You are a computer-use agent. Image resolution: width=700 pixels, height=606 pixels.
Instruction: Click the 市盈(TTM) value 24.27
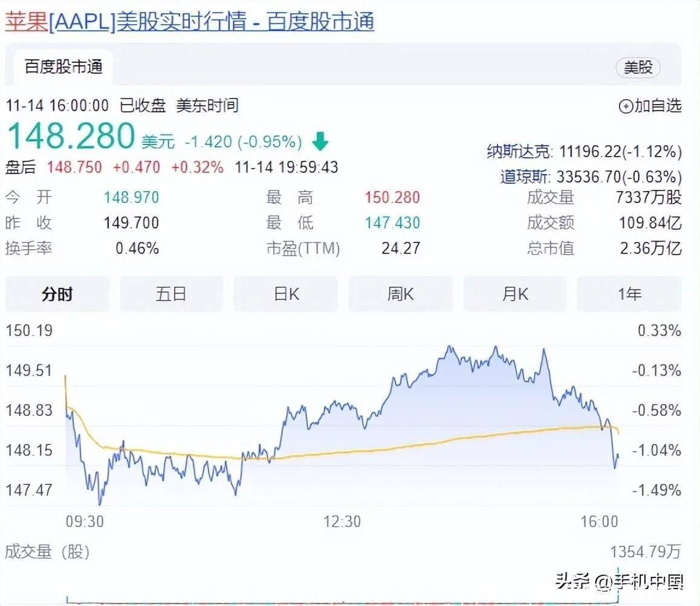401,249
